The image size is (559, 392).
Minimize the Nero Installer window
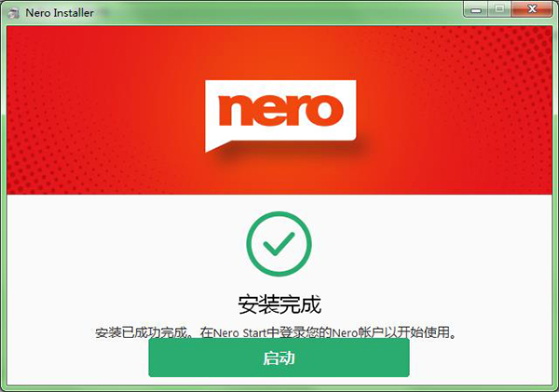[x=476, y=9]
